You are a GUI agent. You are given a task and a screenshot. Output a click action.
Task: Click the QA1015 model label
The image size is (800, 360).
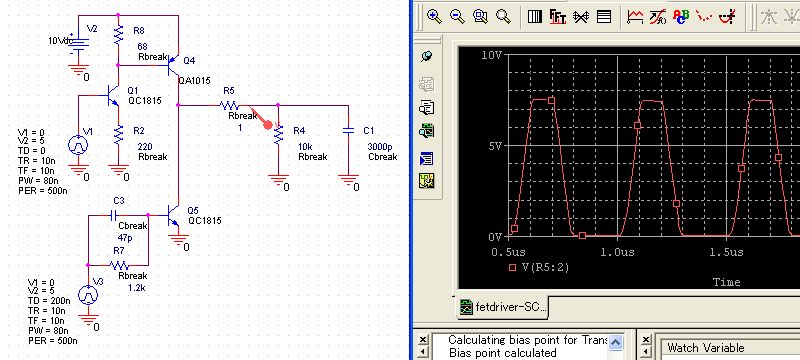pyautogui.click(x=194, y=81)
